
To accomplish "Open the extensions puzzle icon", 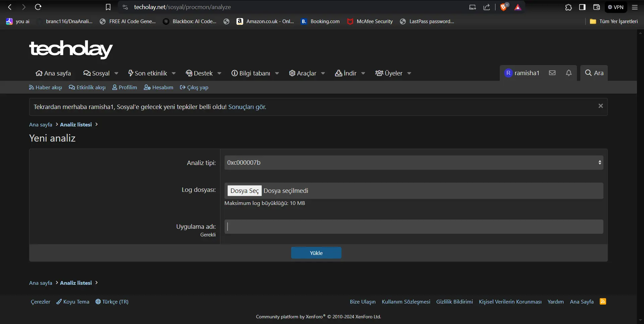I will click(569, 7).
